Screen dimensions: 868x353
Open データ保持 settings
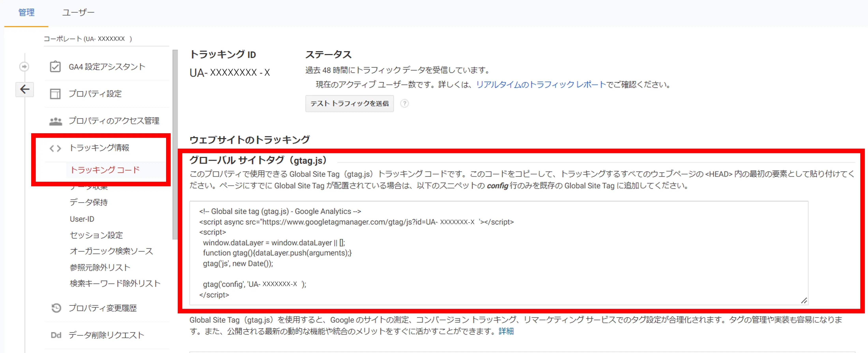[89, 202]
